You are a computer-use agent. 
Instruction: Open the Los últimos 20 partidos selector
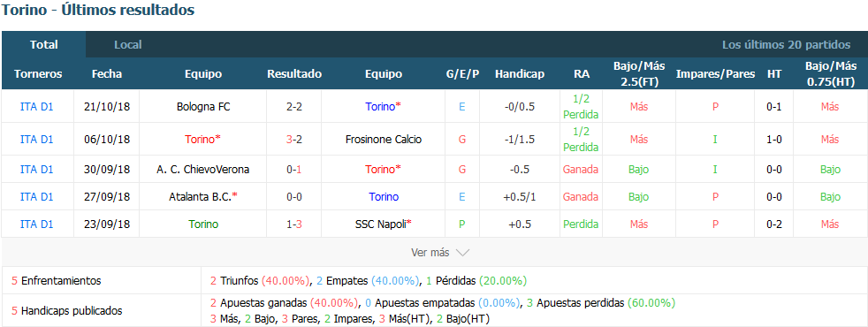tap(786, 45)
